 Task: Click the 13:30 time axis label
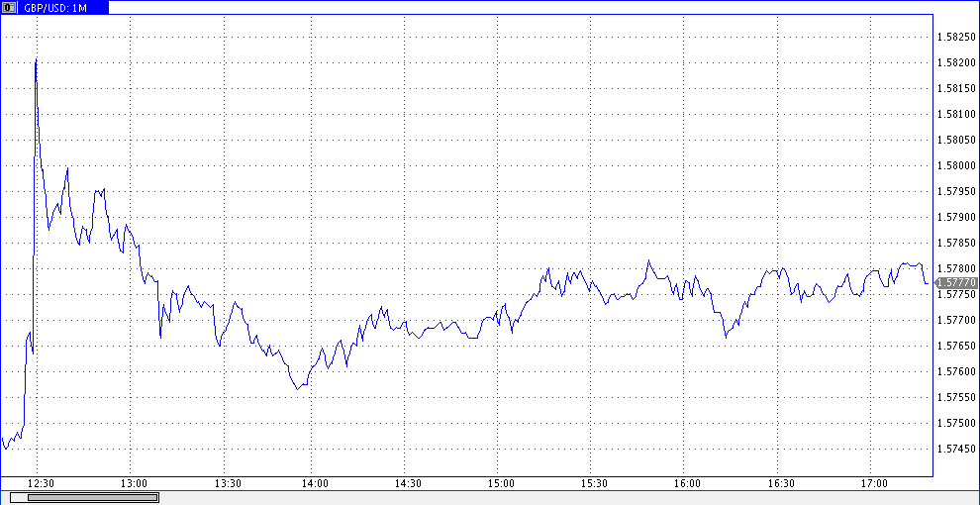point(228,484)
